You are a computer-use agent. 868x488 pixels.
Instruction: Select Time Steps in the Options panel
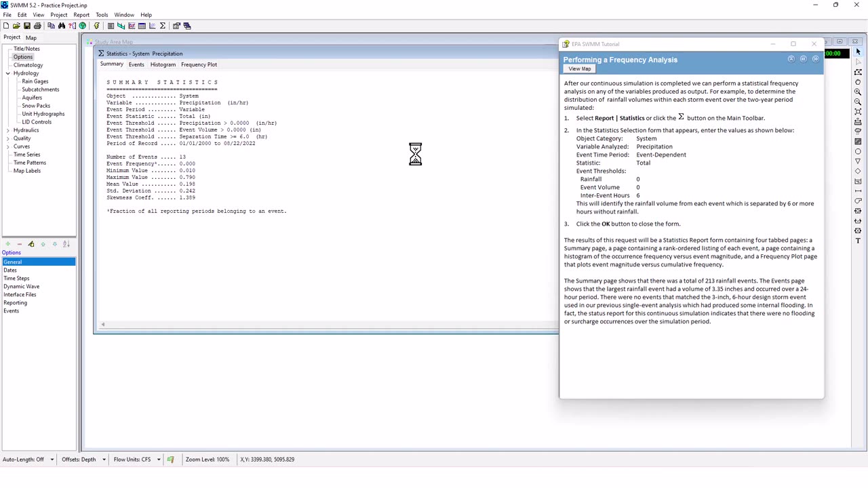pyautogui.click(x=17, y=278)
